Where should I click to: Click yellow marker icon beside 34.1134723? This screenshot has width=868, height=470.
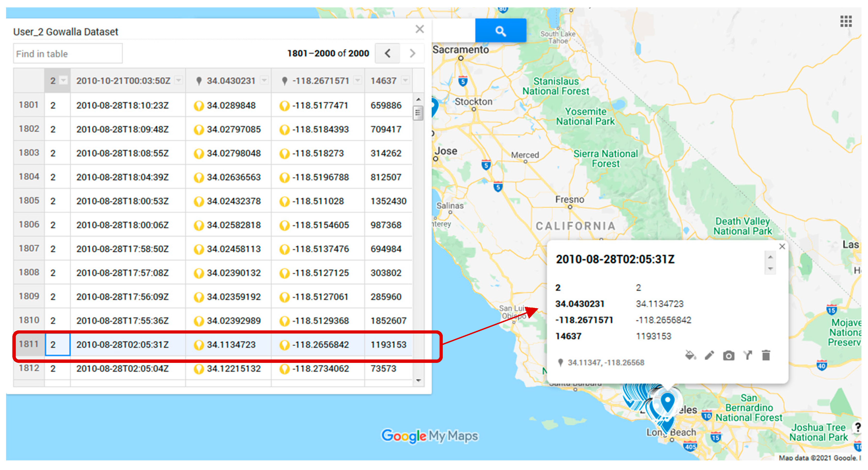[199, 345]
